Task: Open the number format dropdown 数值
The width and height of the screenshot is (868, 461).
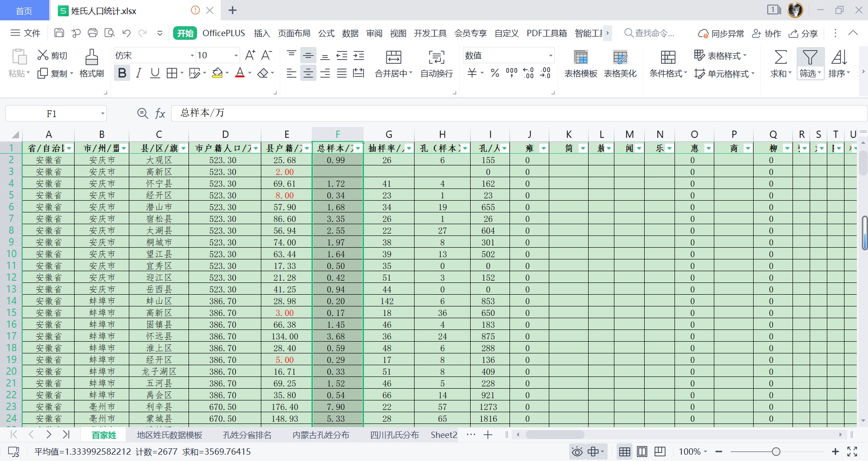Action: coord(550,55)
